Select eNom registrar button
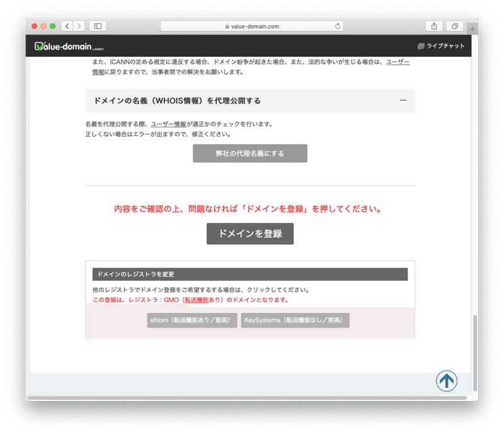The width and height of the screenshot is (504, 435). [192, 320]
